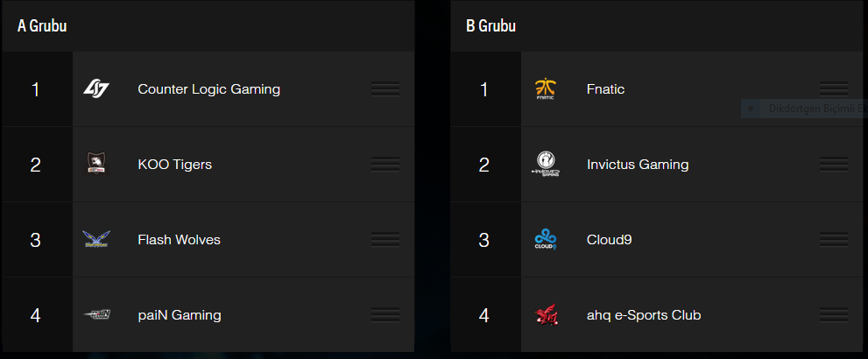Select the reorder handle next to paiN Gaming

(x=385, y=314)
